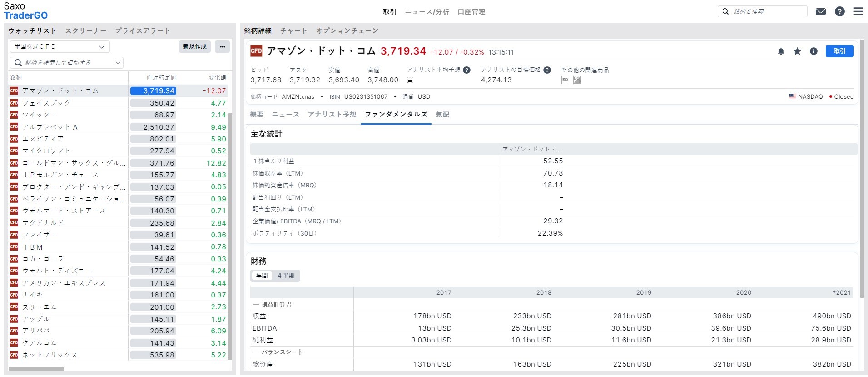Open the 米国株式CFD watchlist dropdown
The width and height of the screenshot is (868, 377).
(60, 46)
